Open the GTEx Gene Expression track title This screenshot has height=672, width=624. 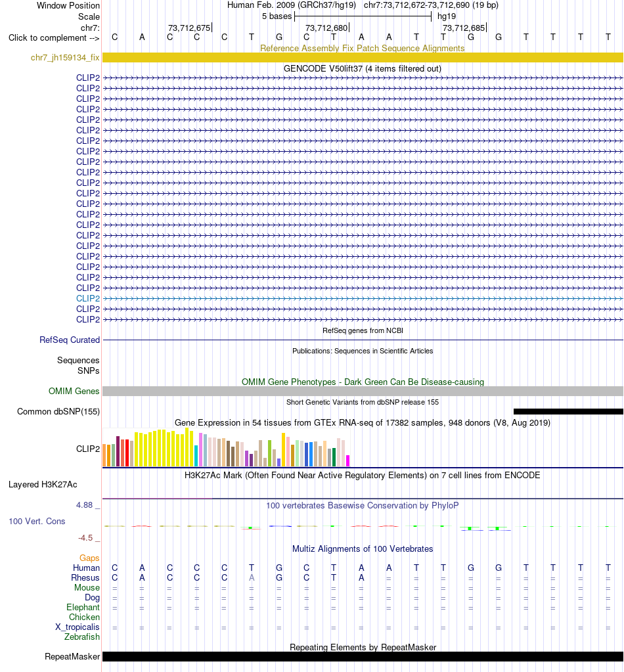click(363, 422)
